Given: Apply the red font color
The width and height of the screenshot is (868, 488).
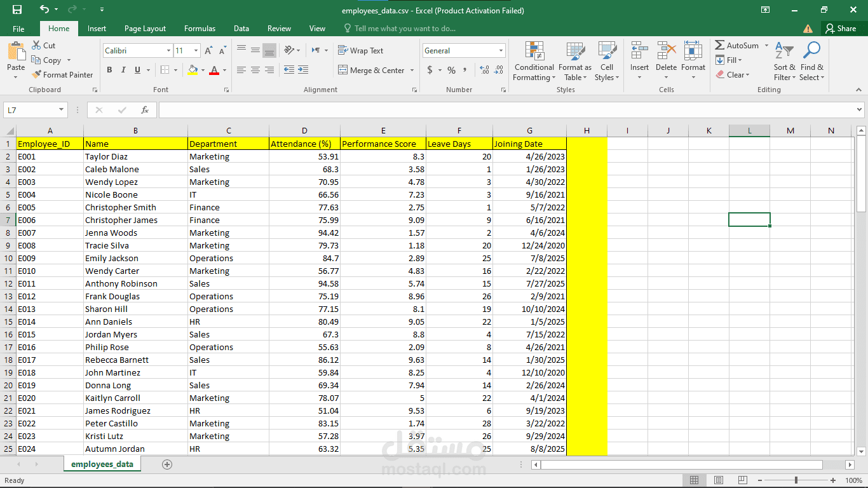Looking at the screenshot, I should [215, 70].
